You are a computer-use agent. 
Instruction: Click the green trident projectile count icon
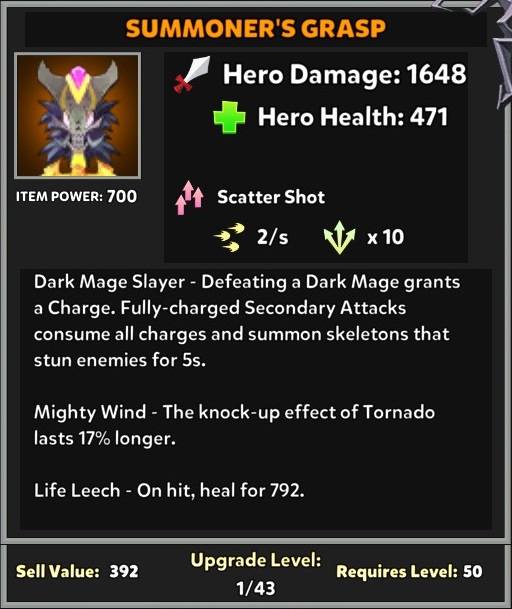coord(340,237)
